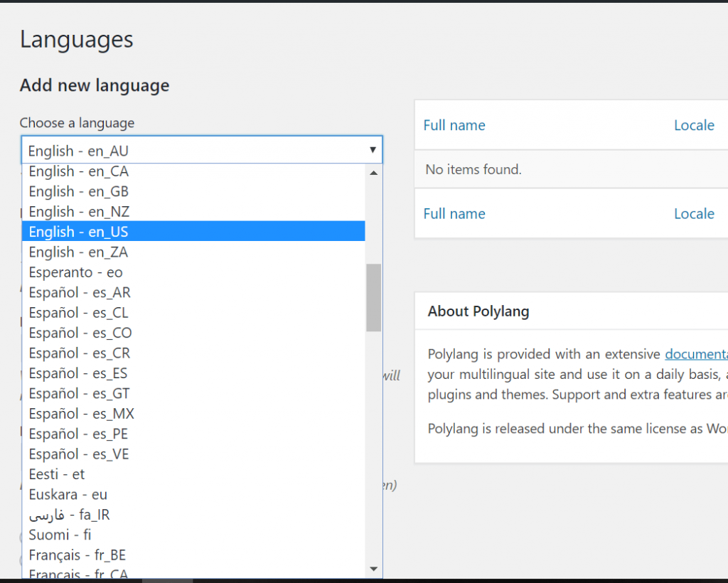Select "Español - es_MX" from the list
Screen dimensions: 728x583
(82, 413)
